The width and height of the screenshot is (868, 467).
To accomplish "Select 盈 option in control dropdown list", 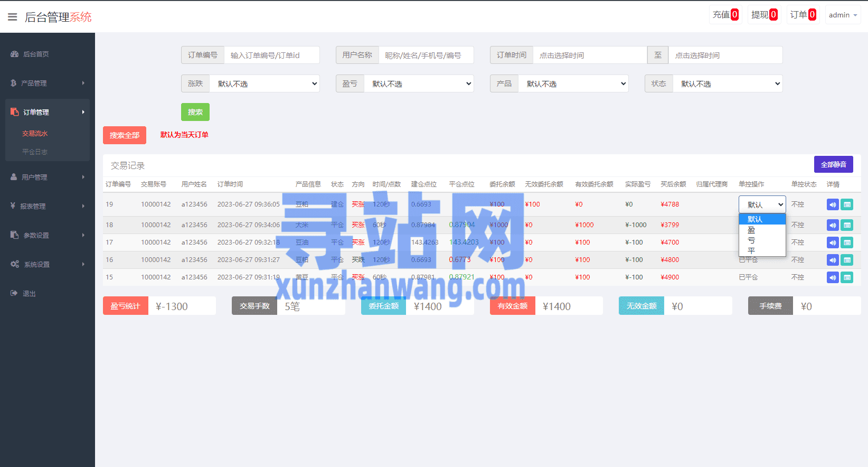I will 751,230.
